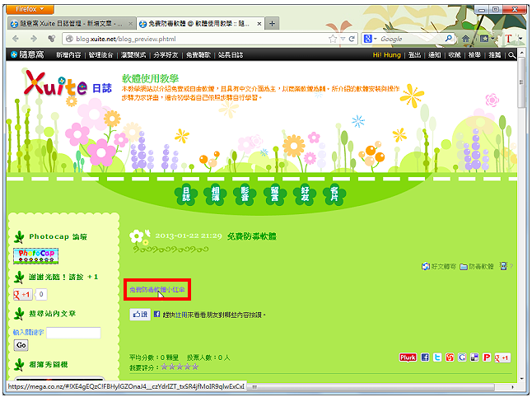This screenshot has height=397, width=532.
Task: Rate the post with the fifth star
Action: click(x=195, y=367)
